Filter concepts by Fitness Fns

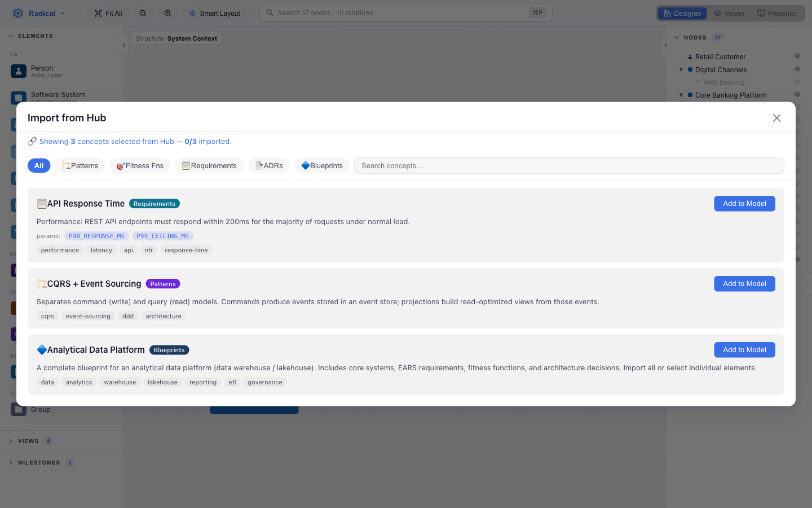140,165
